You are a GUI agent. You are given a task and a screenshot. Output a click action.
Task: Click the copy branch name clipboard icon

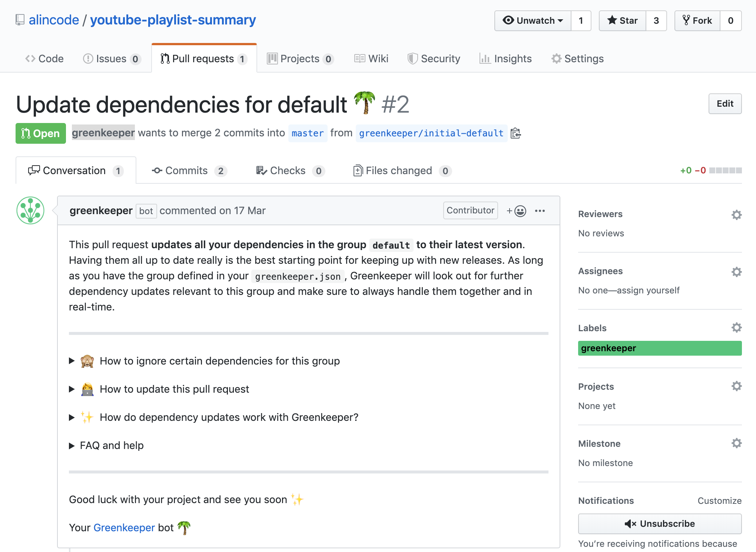515,133
